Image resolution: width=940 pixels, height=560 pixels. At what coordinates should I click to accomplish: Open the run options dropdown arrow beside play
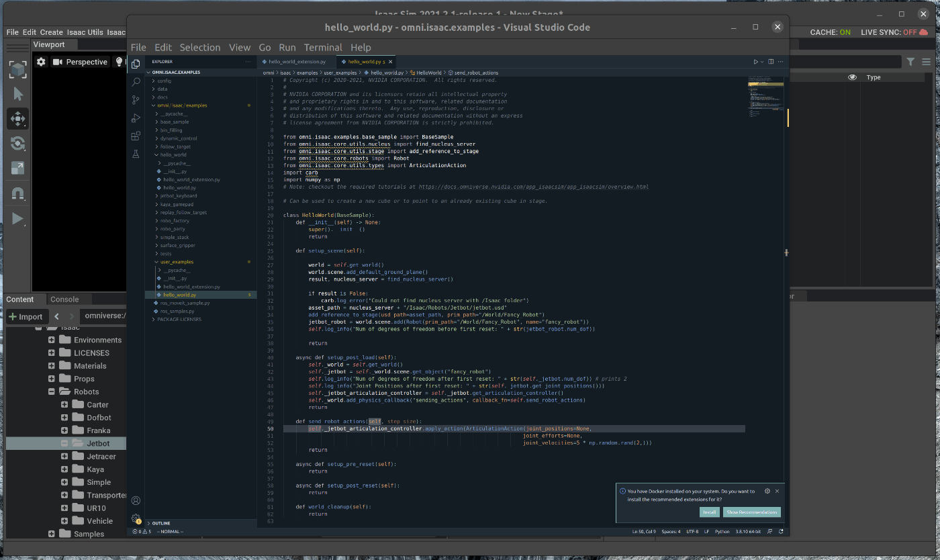[762, 62]
